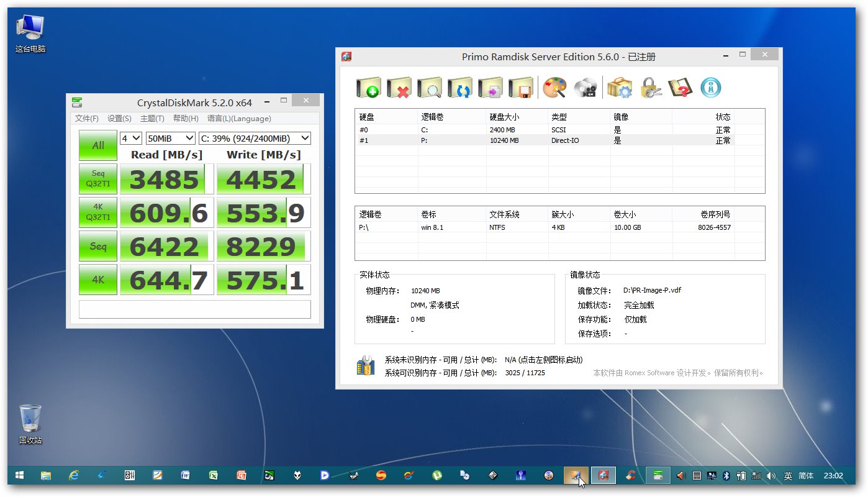Click the delete disk red X icon
This screenshot has height=497, width=868.
(399, 88)
